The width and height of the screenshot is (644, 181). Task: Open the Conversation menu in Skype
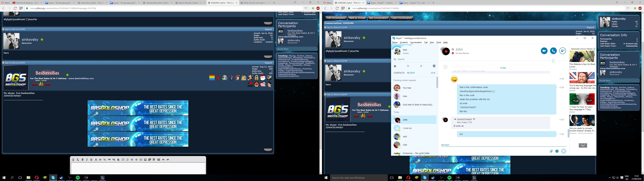(416, 43)
